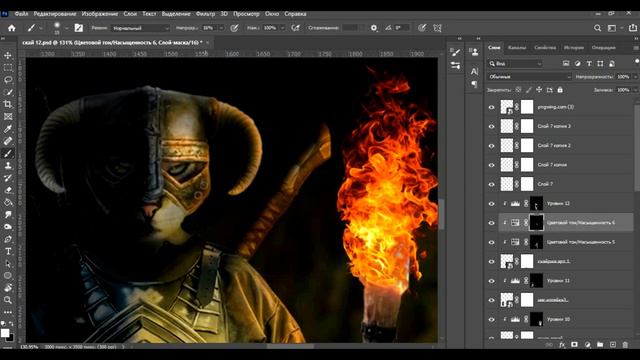This screenshot has width=640, height=360.
Task: Open layer blend mode dropdown Обычные
Action: pyautogui.click(x=529, y=77)
